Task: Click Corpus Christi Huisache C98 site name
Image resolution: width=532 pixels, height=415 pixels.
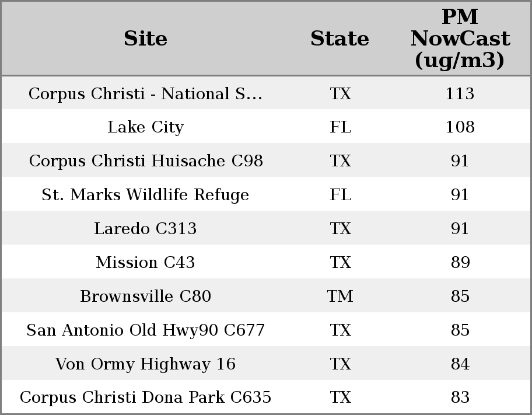Action: (x=146, y=161)
